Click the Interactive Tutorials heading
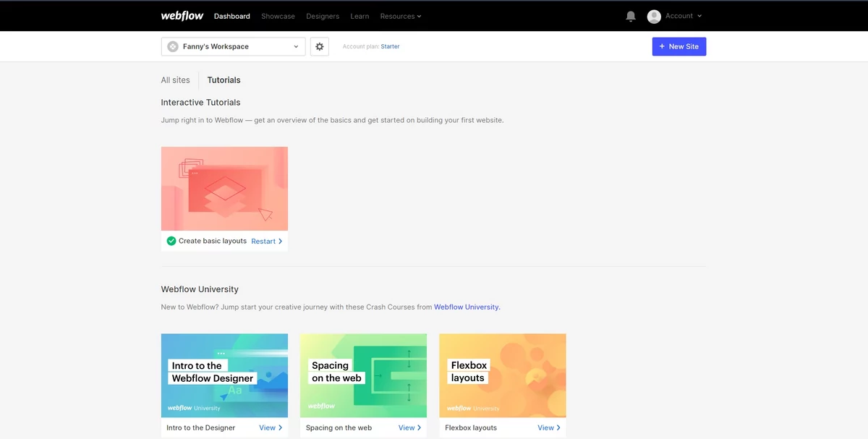 [200, 103]
